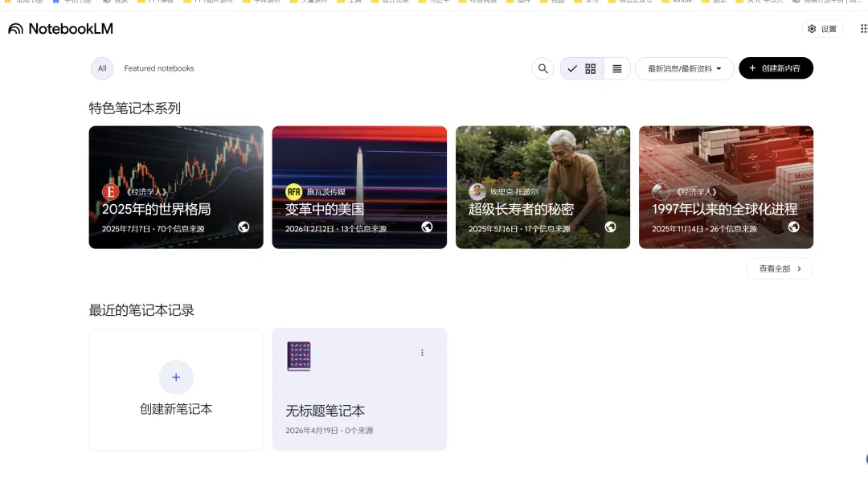Click 2025年7月7日 · 70个信息来源 text

(154, 228)
